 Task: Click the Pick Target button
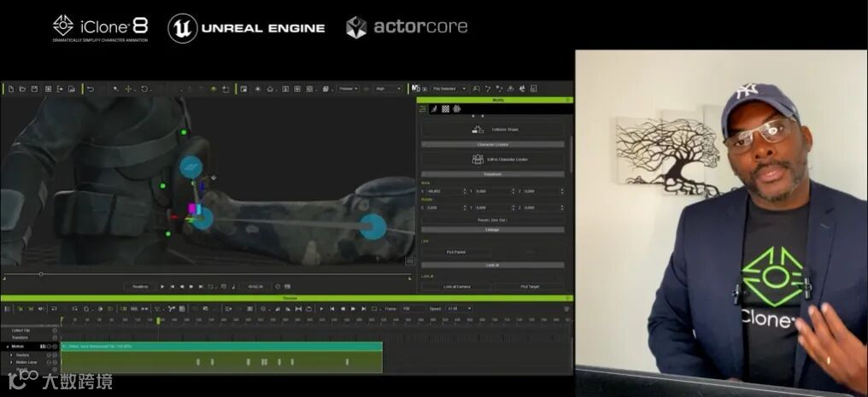tap(529, 286)
